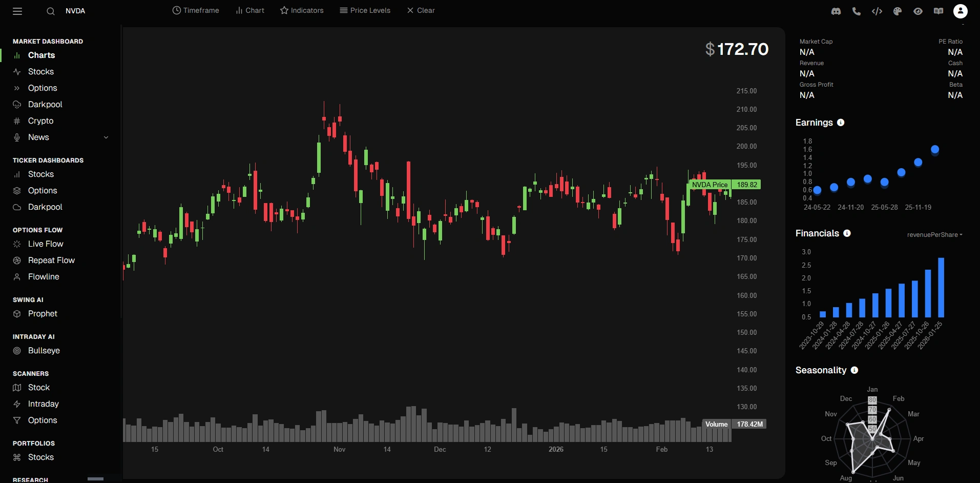The width and height of the screenshot is (980, 483).
Task: Click the Market Cap N/A value
Action: (807, 52)
